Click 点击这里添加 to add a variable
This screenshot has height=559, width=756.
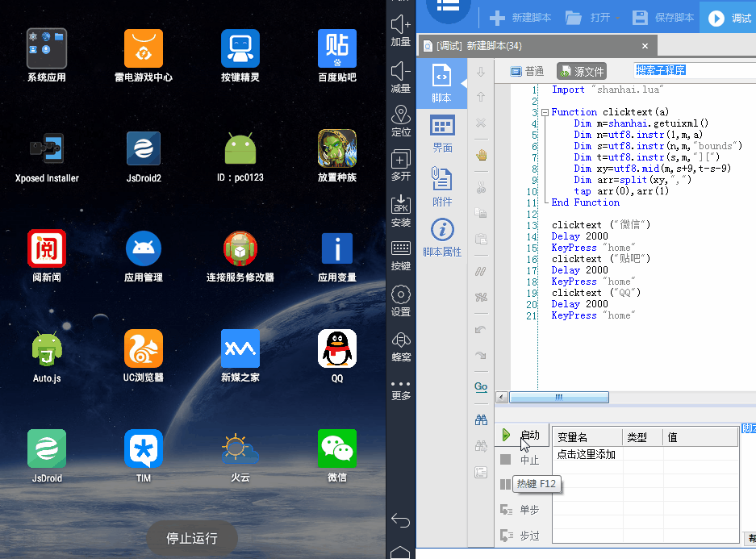587,454
